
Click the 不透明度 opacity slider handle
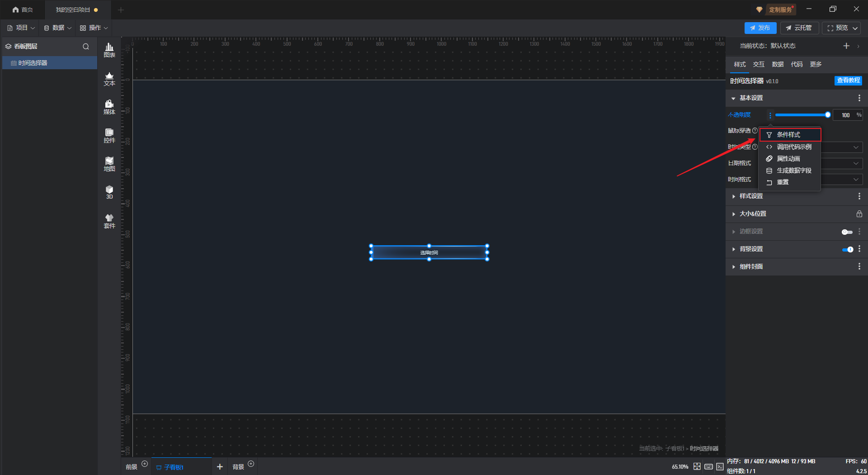click(828, 115)
